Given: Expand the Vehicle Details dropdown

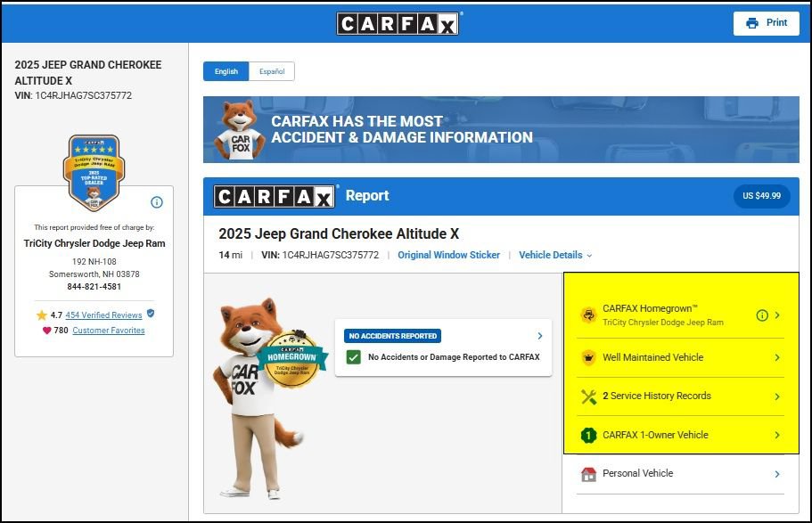Looking at the screenshot, I should [555, 255].
